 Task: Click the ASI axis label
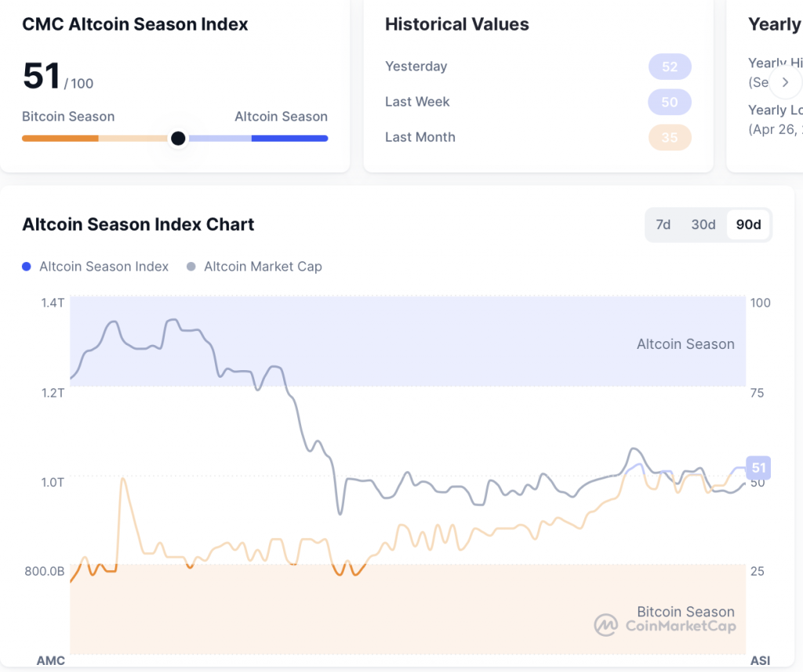760,660
